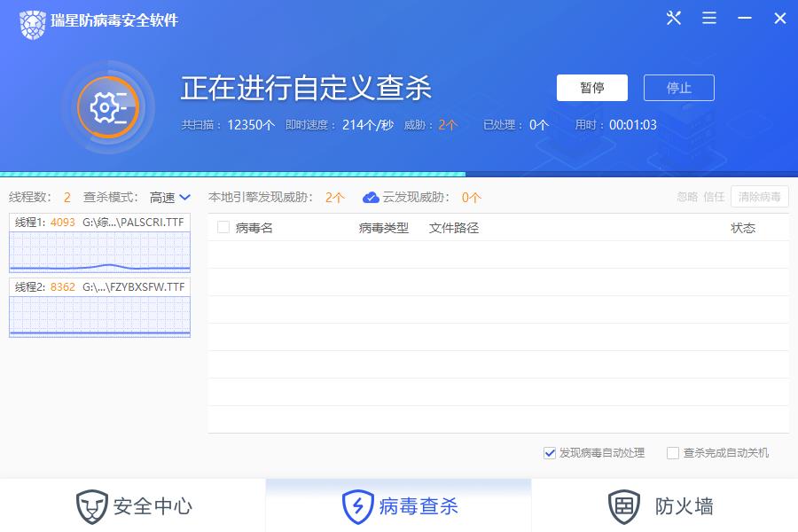Click the 已处理 0个 value

tap(539, 125)
